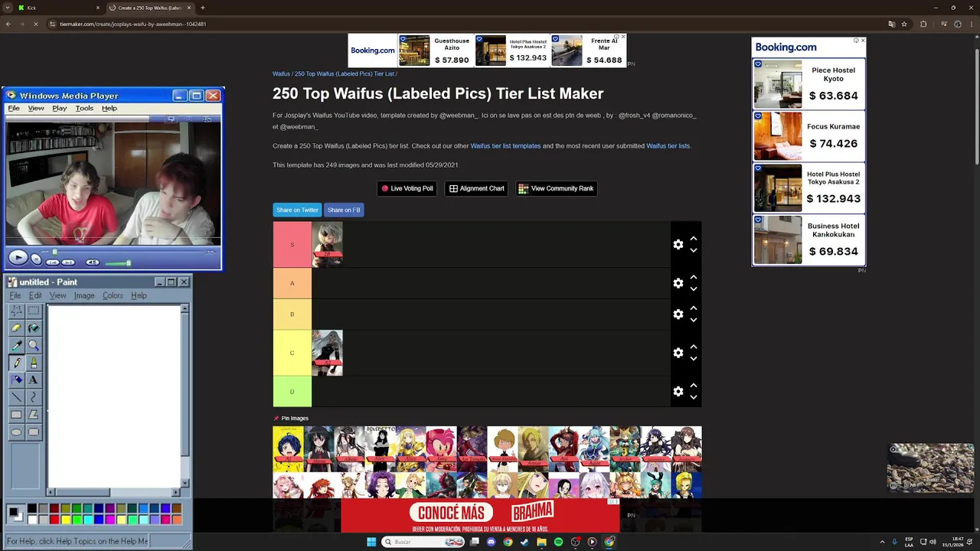Click the Windows taskbar search box
The width and height of the screenshot is (980, 551).
pyautogui.click(x=423, y=542)
